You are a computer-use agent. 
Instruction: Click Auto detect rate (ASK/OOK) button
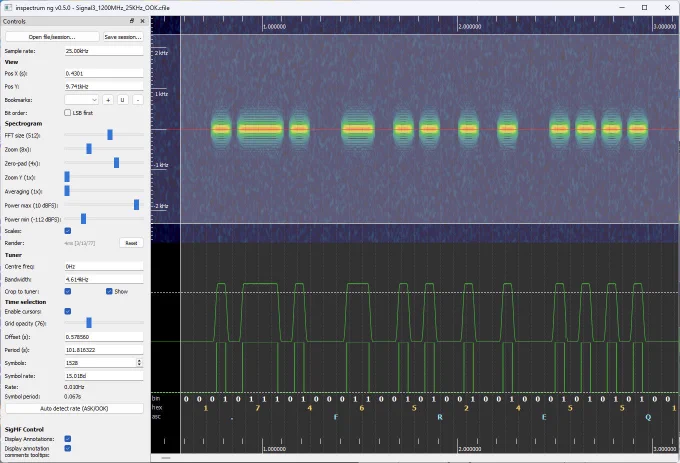tap(74, 408)
